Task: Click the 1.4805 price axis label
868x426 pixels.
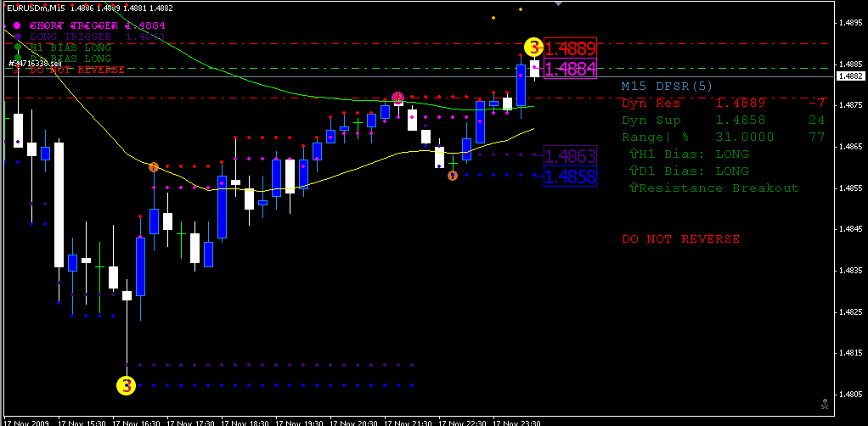Action: pyautogui.click(x=851, y=395)
